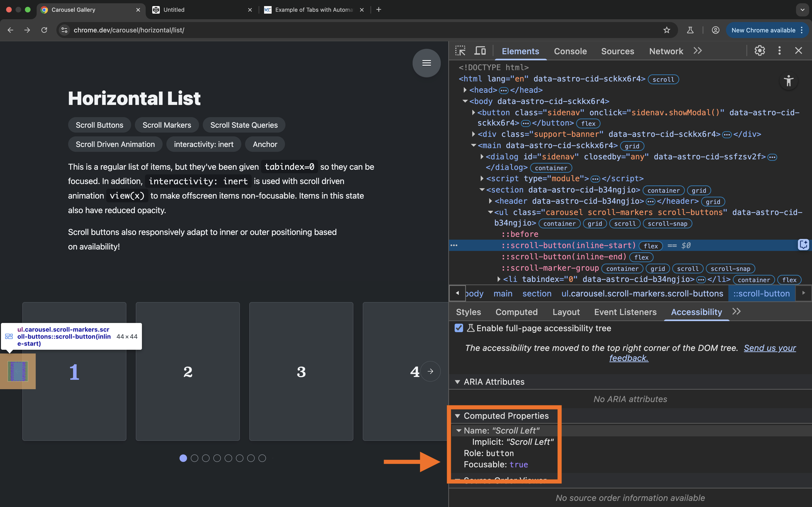Screen dimensions: 812x507
Task: Click the accessibility tree toggle icon
Action: (789, 81)
